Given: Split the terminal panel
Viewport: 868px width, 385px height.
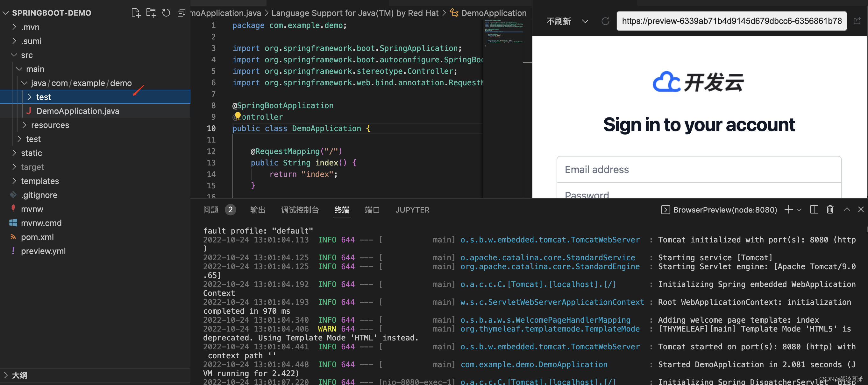Looking at the screenshot, I should pyautogui.click(x=814, y=209).
